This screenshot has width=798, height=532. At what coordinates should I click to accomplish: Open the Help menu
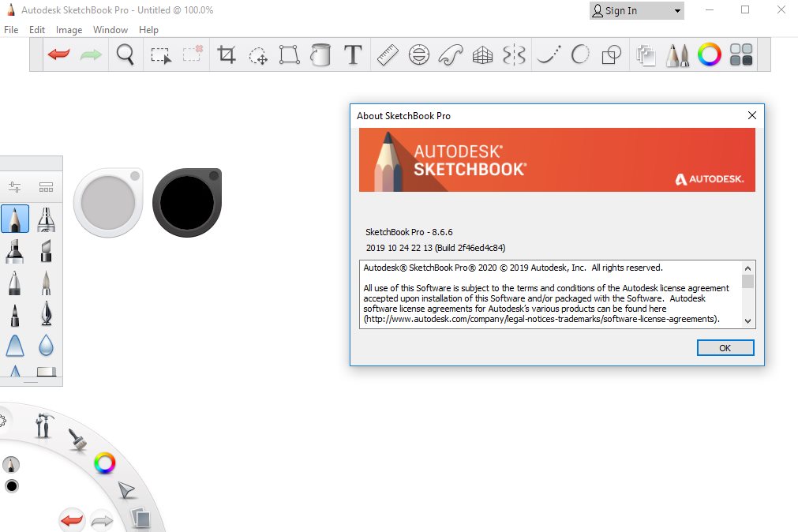148,30
